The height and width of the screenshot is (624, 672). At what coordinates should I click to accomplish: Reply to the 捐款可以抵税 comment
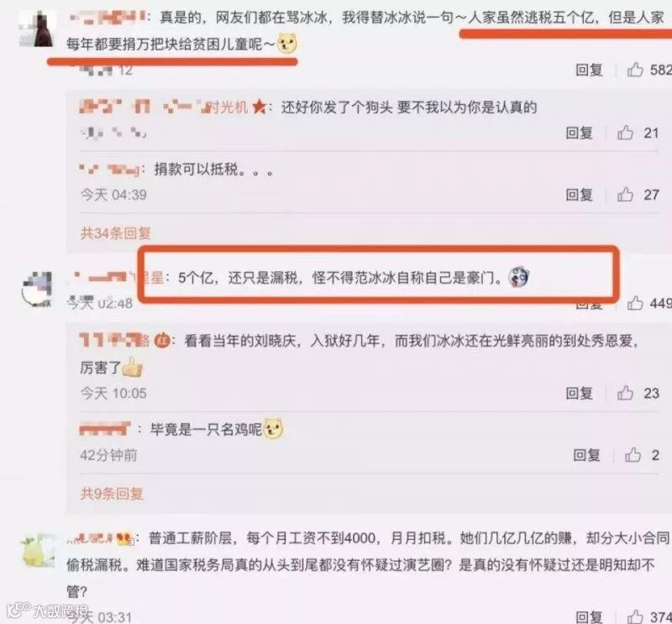click(x=580, y=195)
